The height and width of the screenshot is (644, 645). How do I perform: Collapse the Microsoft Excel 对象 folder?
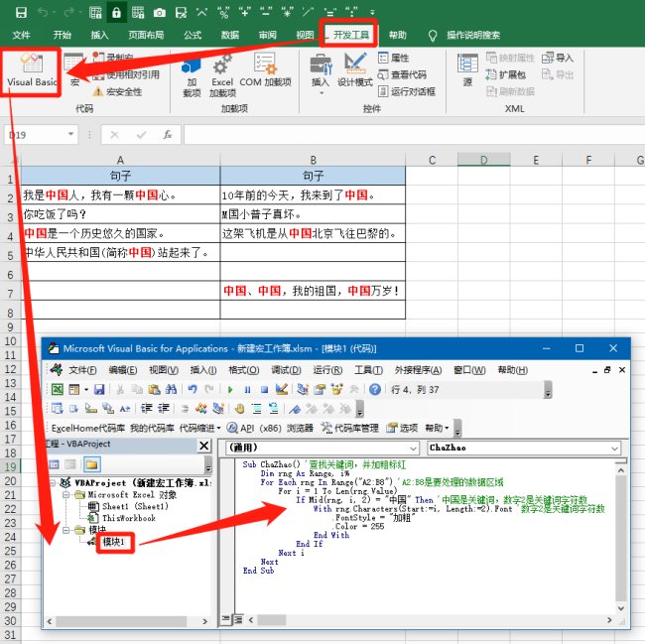coord(65,495)
